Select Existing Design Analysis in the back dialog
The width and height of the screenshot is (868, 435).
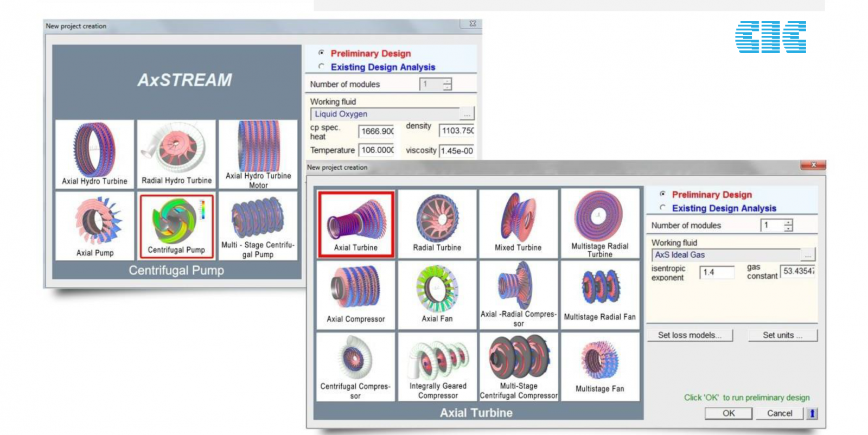(321, 67)
